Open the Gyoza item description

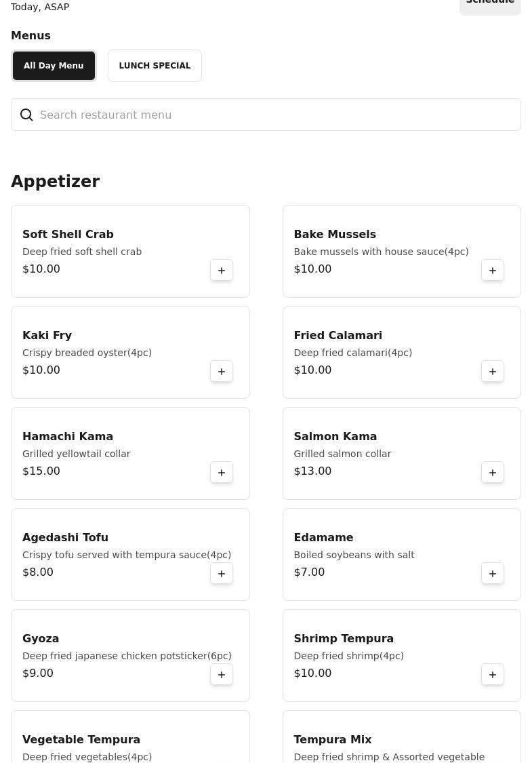point(127,656)
